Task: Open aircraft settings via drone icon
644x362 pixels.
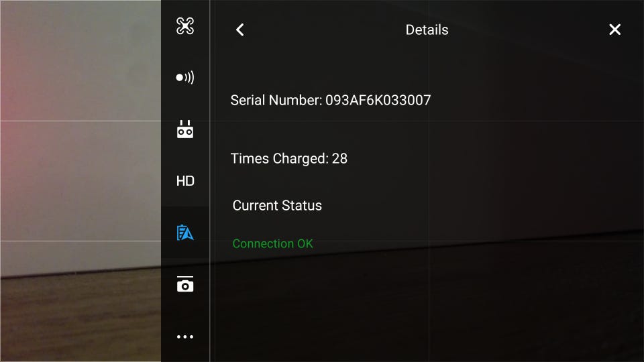Action: coord(185,26)
